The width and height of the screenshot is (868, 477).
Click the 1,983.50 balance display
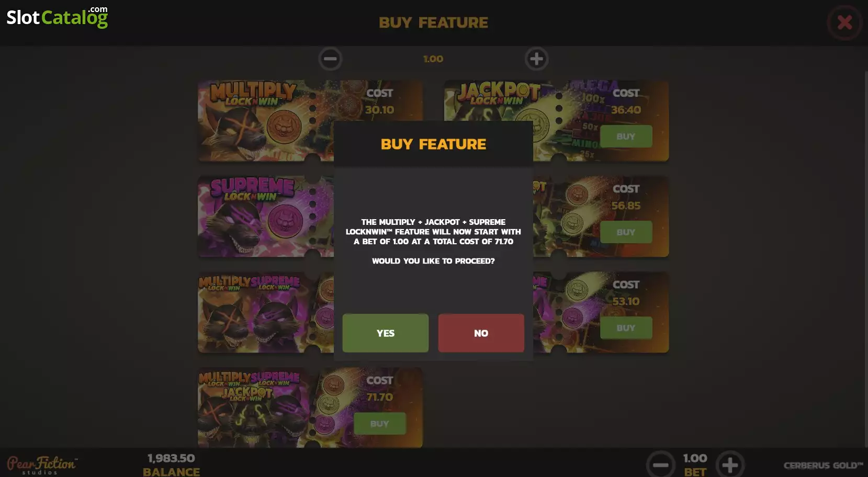tap(171, 458)
